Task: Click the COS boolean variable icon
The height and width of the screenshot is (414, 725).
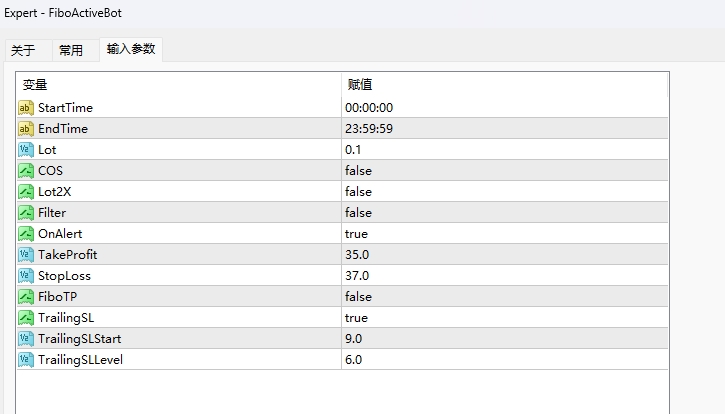Action: [26, 171]
